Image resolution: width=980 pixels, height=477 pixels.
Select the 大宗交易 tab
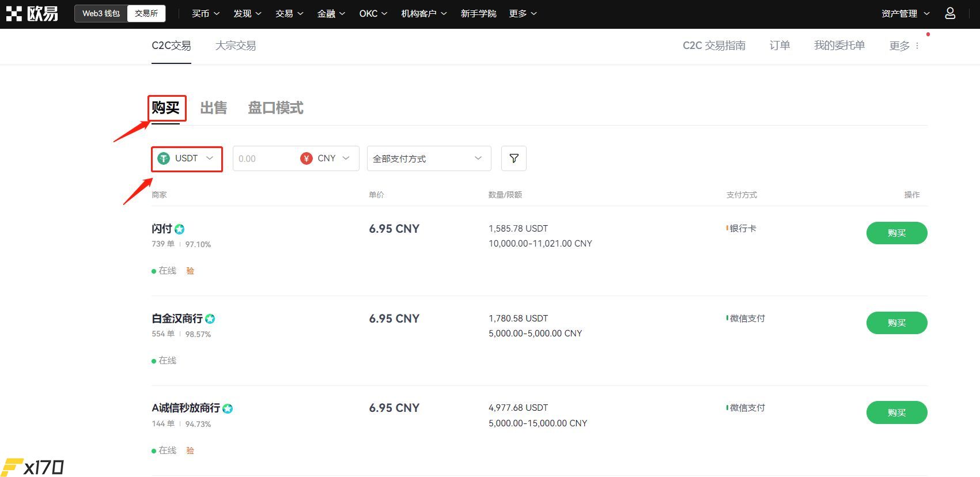click(236, 46)
